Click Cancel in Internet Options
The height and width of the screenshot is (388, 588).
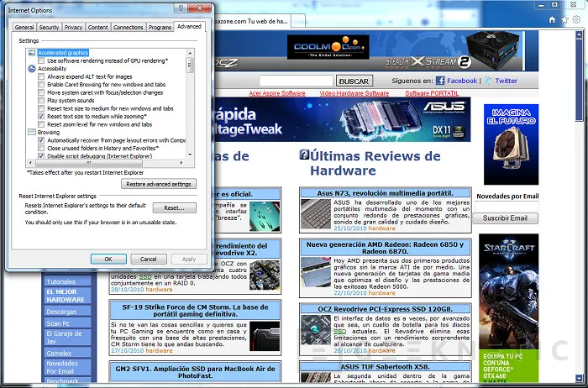pyautogui.click(x=149, y=259)
